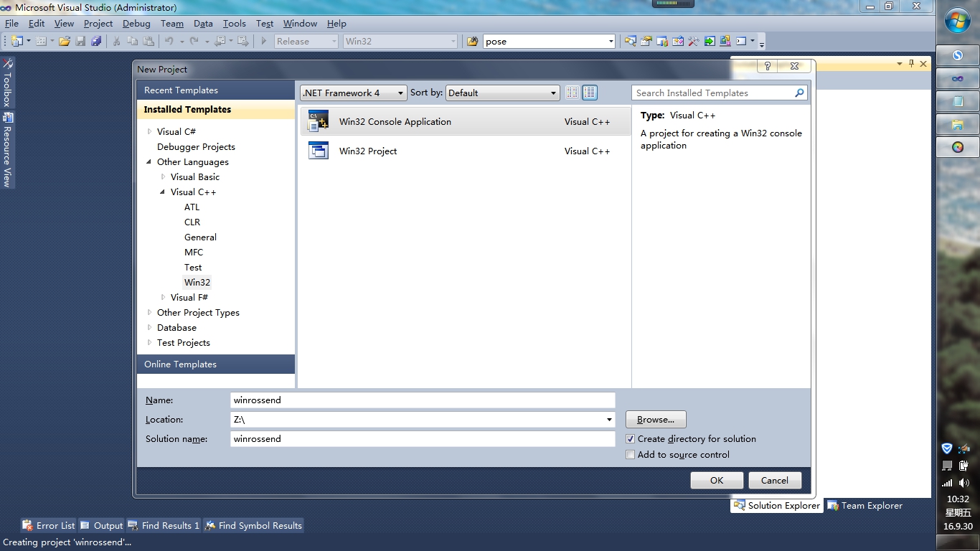Uncheck Create directory for solution

(x=631, y=439)
